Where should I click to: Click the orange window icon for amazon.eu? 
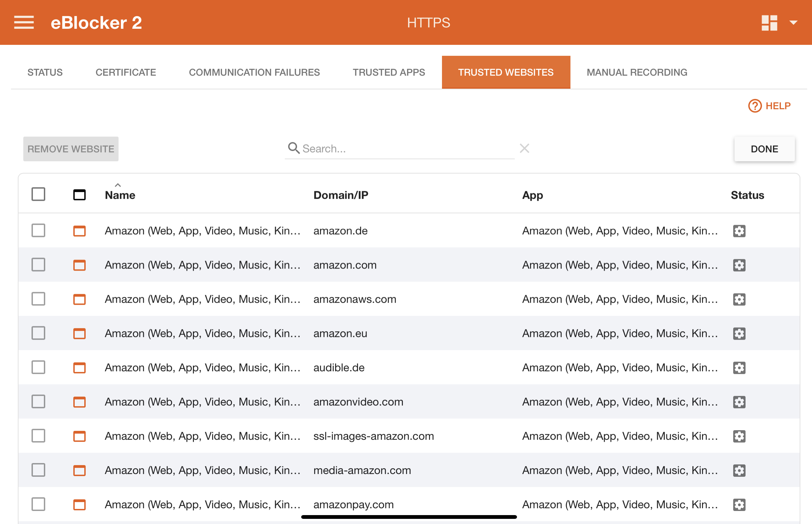[x=79, y=334]
